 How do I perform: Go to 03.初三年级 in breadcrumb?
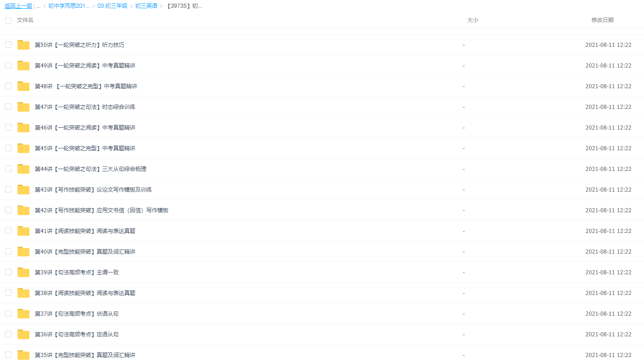tap(112, 6)
